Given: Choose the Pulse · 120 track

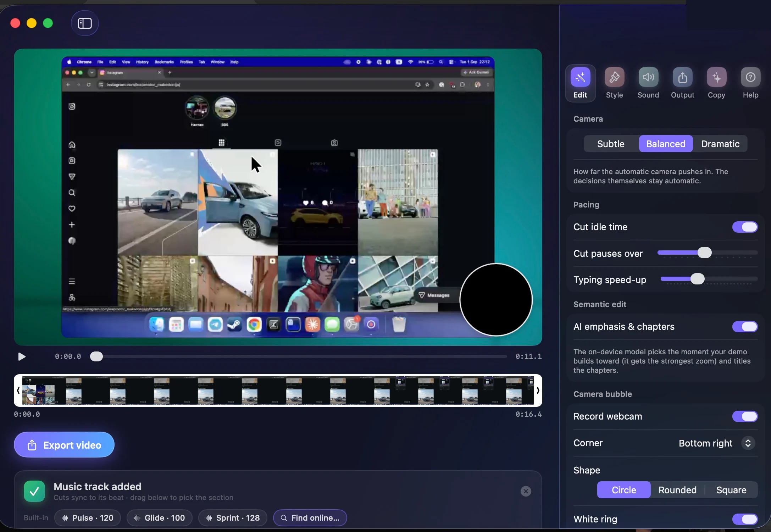Looking at the screenshot, I should tap(88, 518).
